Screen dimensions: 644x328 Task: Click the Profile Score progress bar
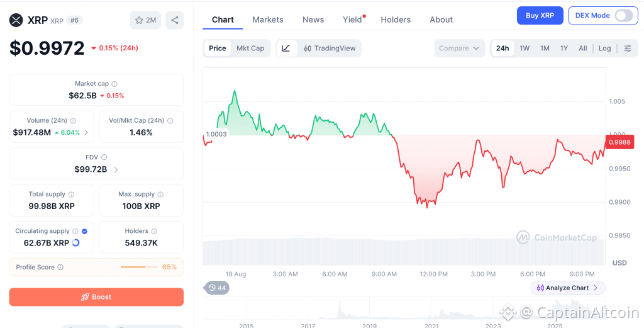click(139, 267)
